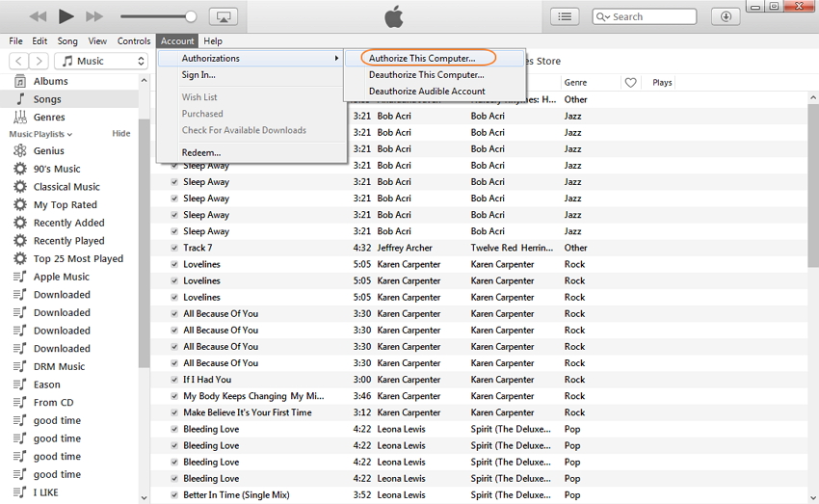Go back with the left navigation arrow
Image resolution: width=819 pixels, height=504 pixels.
pos(19,61)
